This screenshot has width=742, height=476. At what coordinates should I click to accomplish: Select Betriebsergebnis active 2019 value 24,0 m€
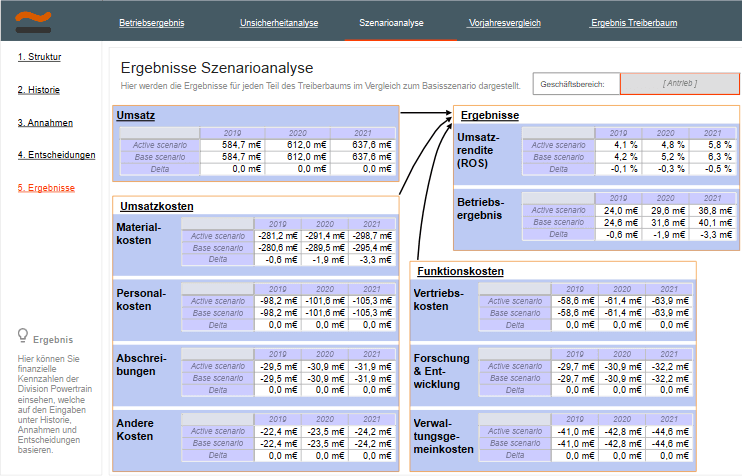pyautogui.click(x=618, y=210)
